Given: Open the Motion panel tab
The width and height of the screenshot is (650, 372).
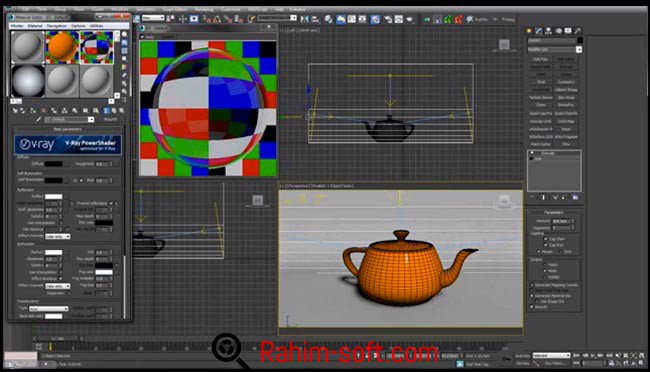Looking at the screenshot, I should tap(558, 31).
